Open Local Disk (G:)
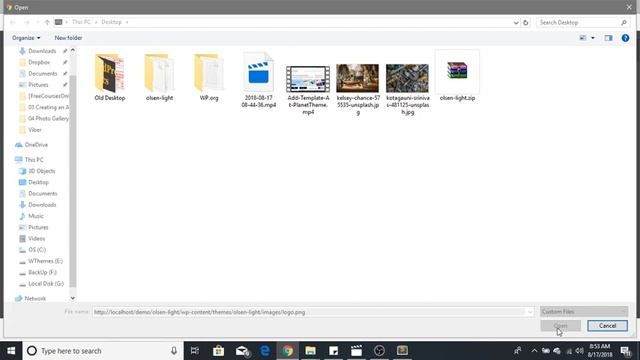640x360 pixels. pos(46,284)
